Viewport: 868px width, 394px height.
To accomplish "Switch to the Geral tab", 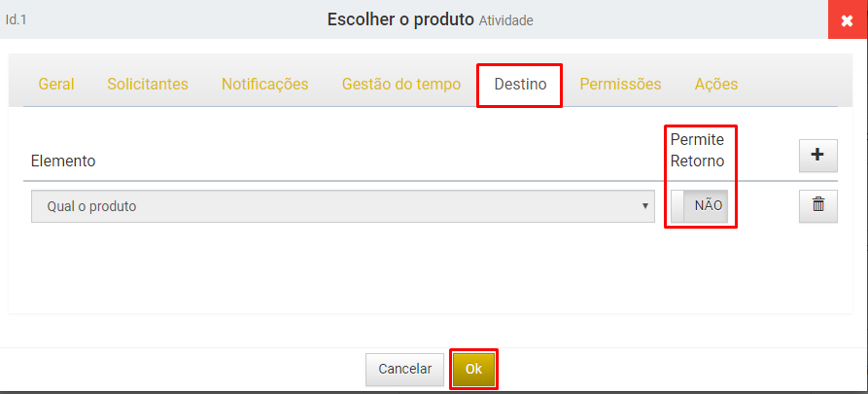I will 56,85.
